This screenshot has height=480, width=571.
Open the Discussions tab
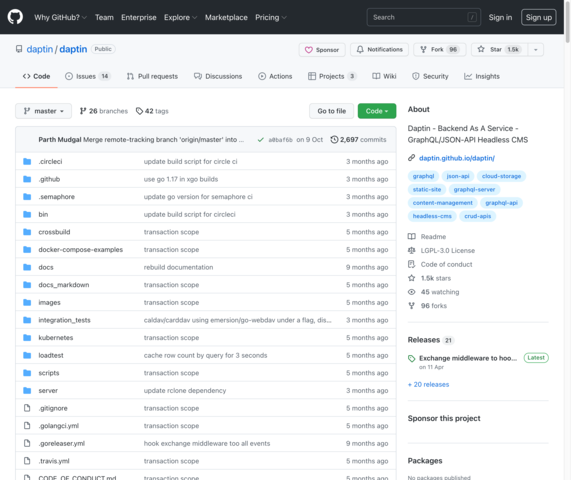[x=218, y=76]
